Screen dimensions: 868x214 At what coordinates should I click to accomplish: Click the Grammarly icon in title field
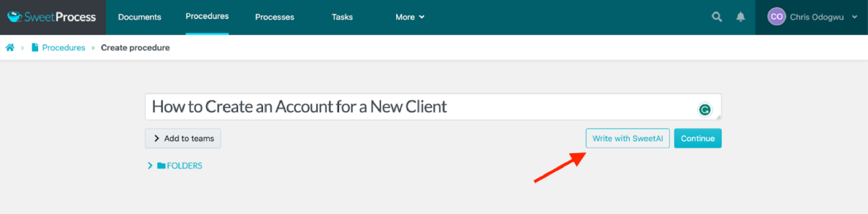[704, 109]
